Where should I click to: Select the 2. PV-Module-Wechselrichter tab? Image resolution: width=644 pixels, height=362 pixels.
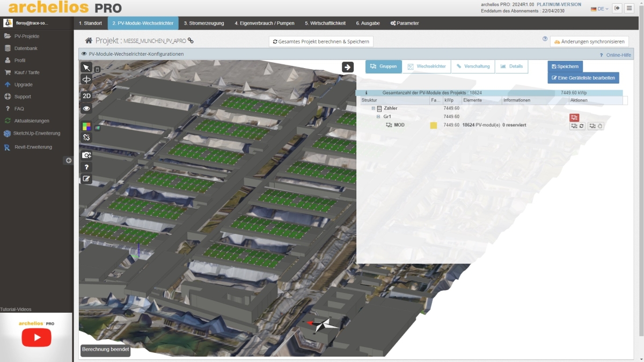[143, 23]
